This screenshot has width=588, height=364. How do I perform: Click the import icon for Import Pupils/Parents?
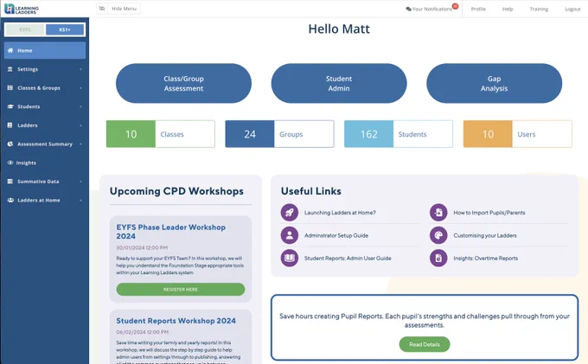pyautogui.click(x=438, y=213)
